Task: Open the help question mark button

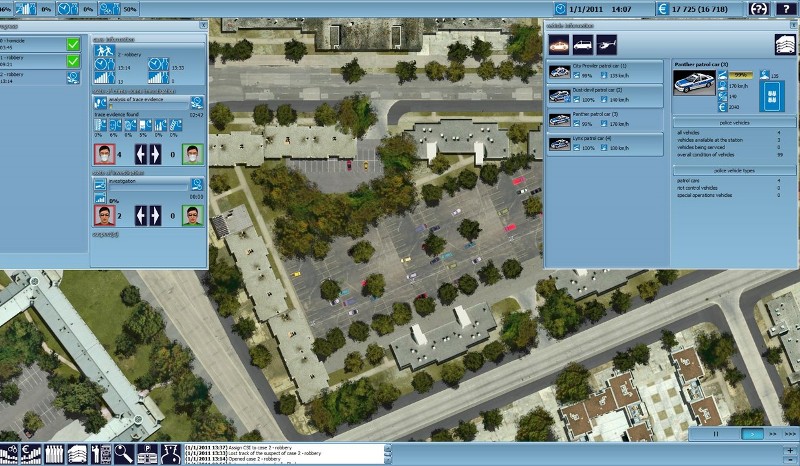Action: tap(786, 8)
